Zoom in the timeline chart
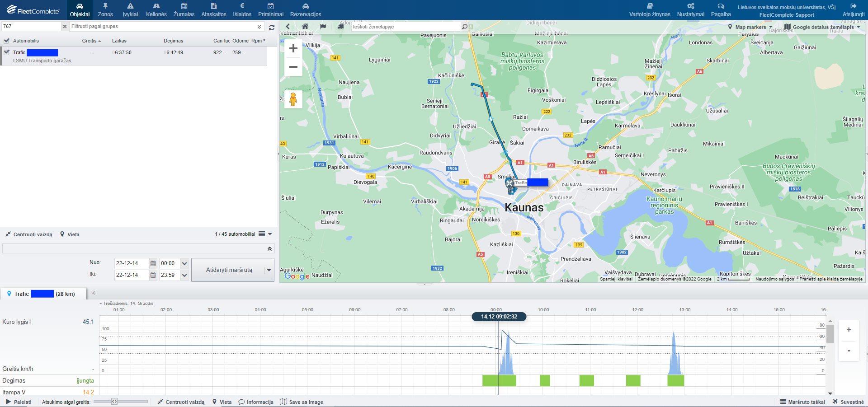 pyautogui.click(x=849, y=329)
